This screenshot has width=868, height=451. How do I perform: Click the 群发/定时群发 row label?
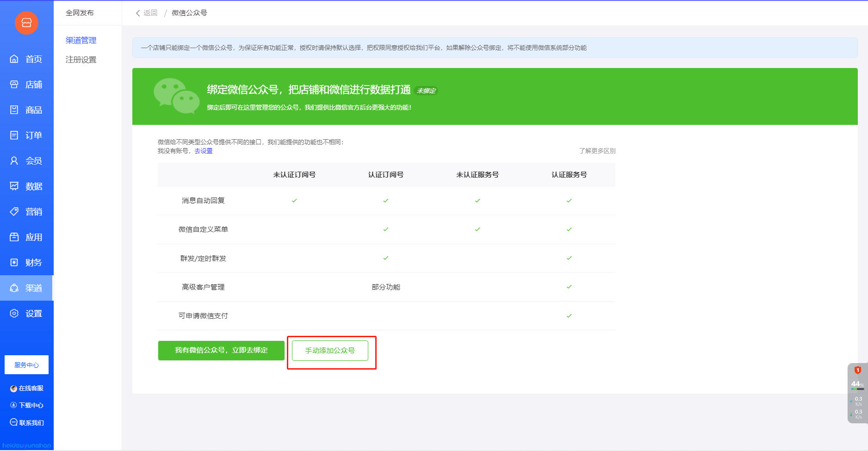[203, 259]
